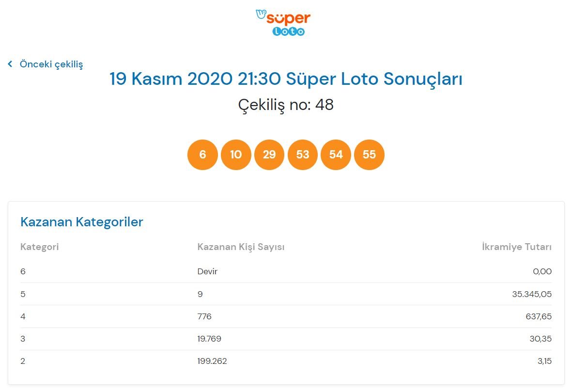Click the orange ball numbered 29
This screenshot has width=572, height=392.
click(x=269, y=155)
